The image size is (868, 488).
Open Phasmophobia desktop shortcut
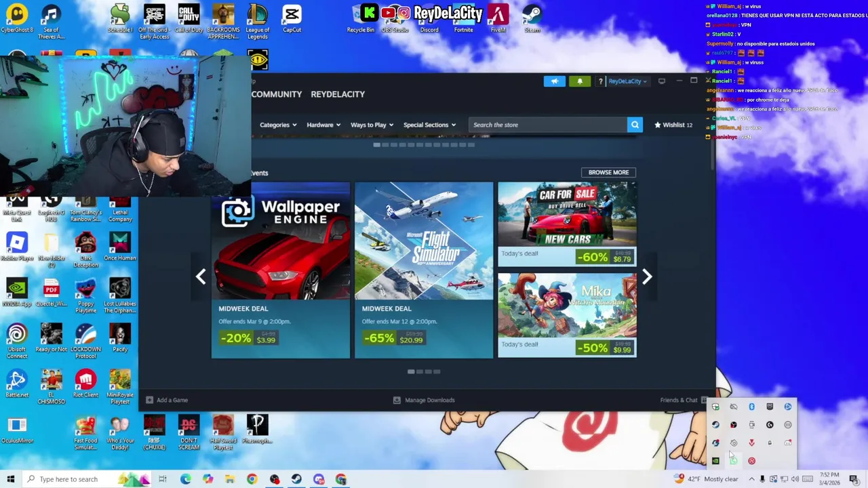(258, 429)
